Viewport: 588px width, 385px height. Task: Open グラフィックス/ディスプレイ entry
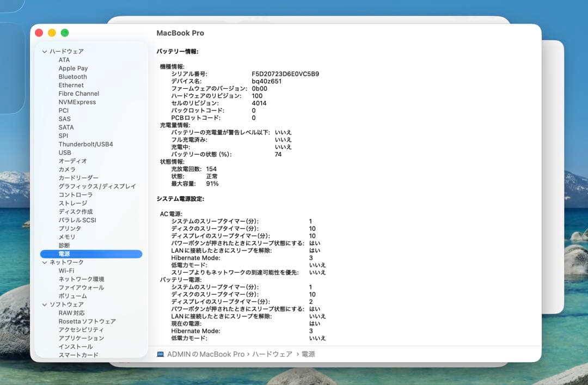coord(97,186)
